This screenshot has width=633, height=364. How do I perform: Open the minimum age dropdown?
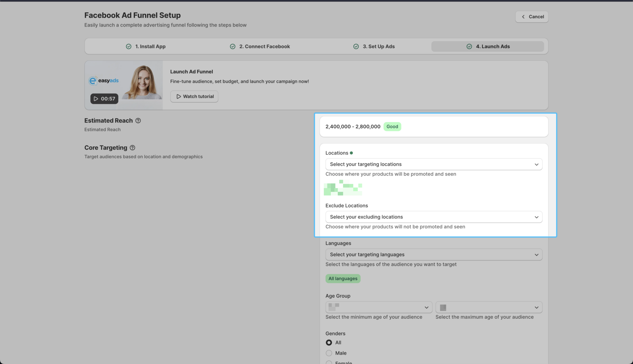379,307
